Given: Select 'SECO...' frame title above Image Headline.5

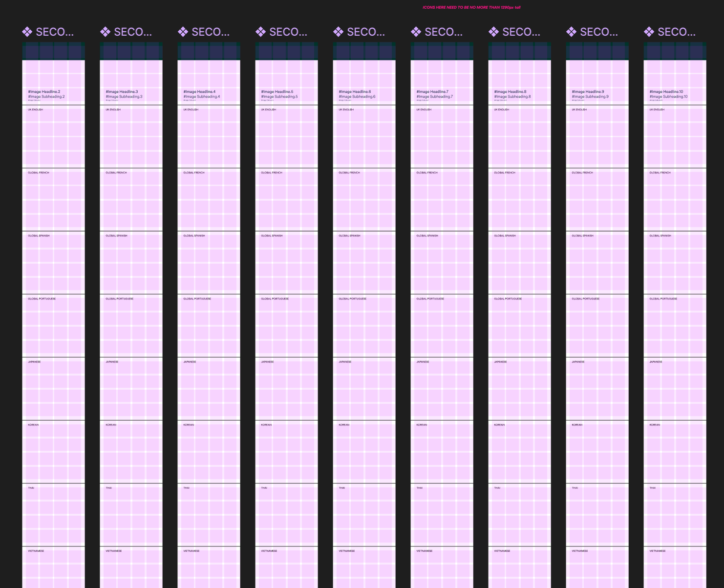Looking at the screenshot, I should click(288, 32).
